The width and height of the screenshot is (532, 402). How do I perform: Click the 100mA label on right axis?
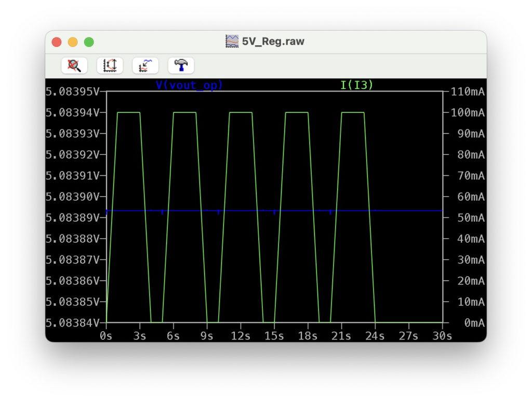pyautogui.click(x=467, y=112)
